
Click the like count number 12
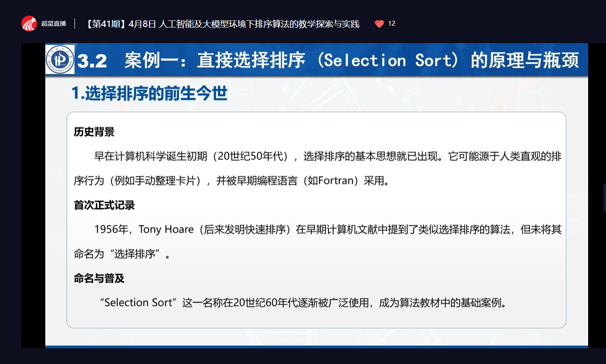point(392,24)
